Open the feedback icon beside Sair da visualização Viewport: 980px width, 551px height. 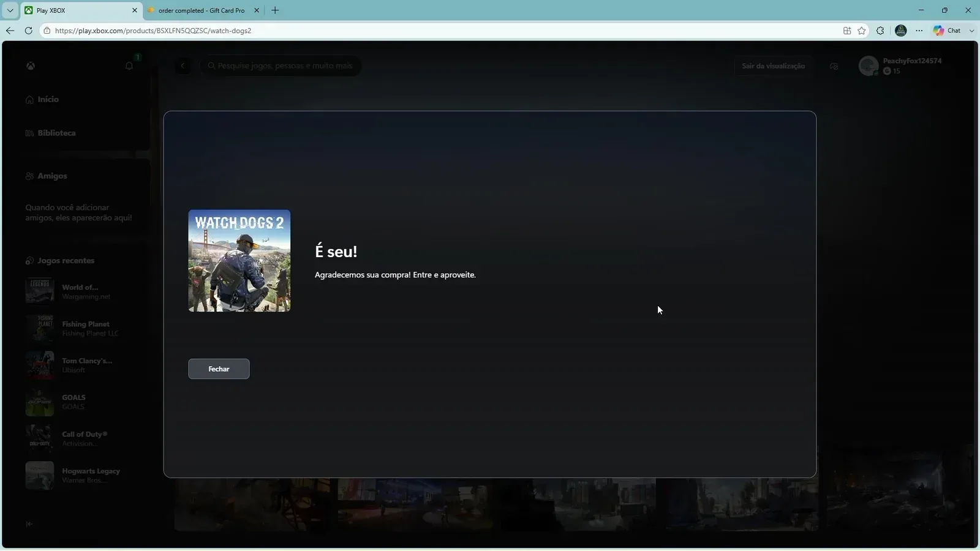click(834, 66)
